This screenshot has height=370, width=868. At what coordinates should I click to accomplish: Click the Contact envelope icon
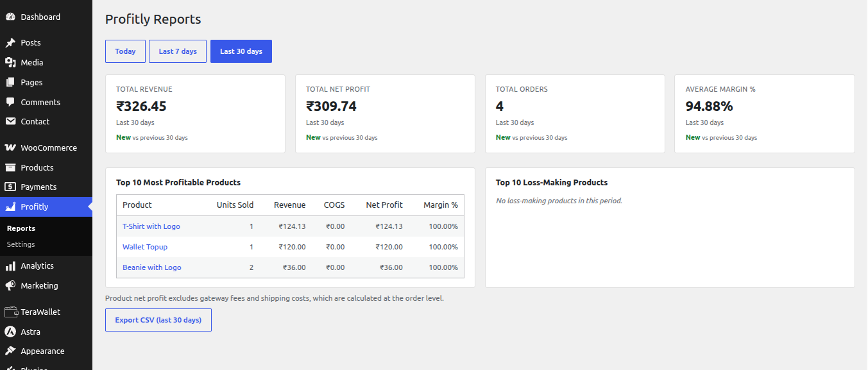coord(10,122)
